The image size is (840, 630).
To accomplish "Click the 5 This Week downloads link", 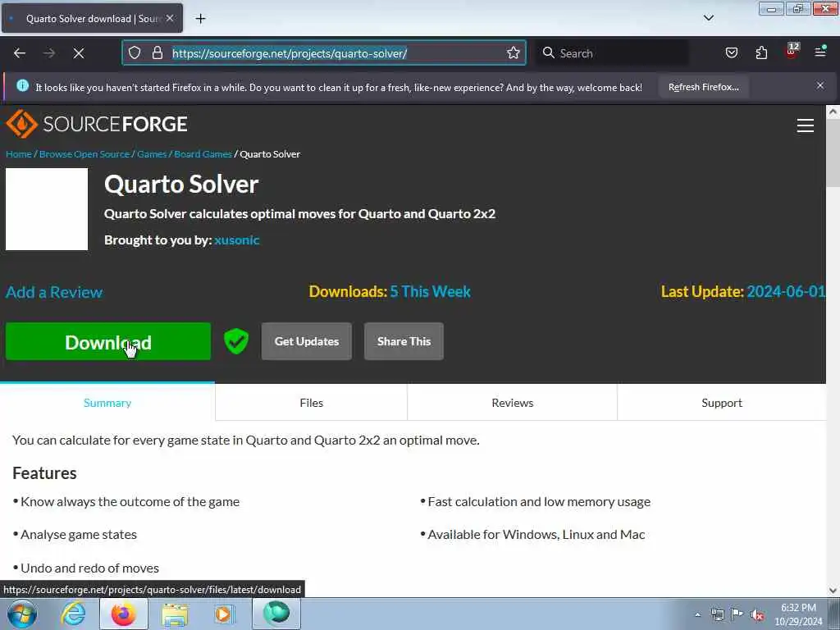I will (430, 291).
